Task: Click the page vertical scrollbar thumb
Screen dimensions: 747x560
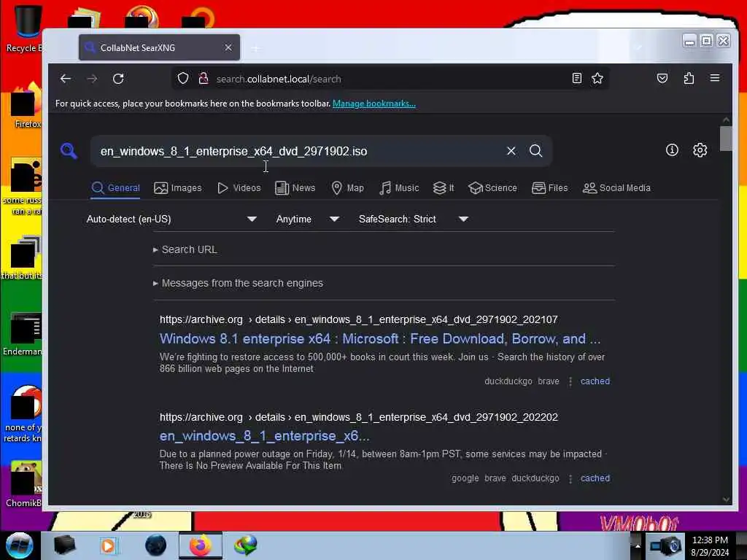Action: 726,138
